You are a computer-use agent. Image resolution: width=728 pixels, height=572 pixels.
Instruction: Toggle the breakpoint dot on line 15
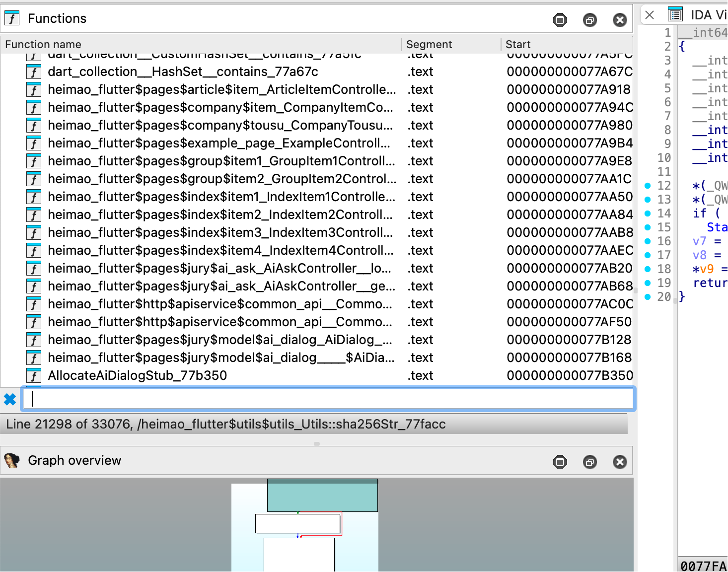click(648, 227)
